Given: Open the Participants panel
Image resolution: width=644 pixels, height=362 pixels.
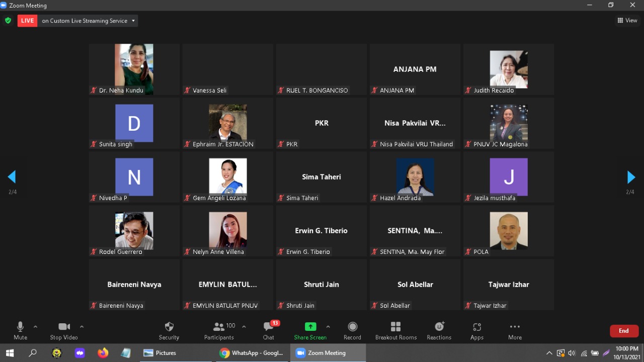Looking at the screenshot, I should pyautogui.click(x=219, y=331).
